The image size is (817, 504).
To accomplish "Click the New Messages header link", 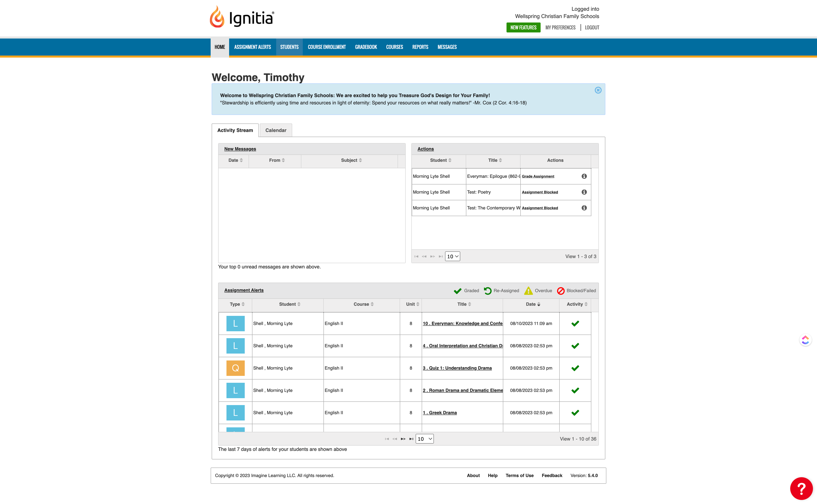I will click(240, 149).
